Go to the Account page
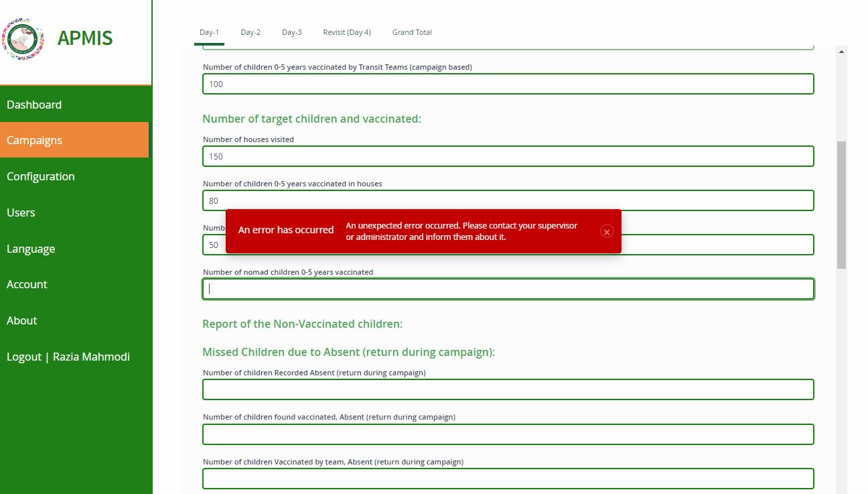The image size is (868, 494). [27, 284]
